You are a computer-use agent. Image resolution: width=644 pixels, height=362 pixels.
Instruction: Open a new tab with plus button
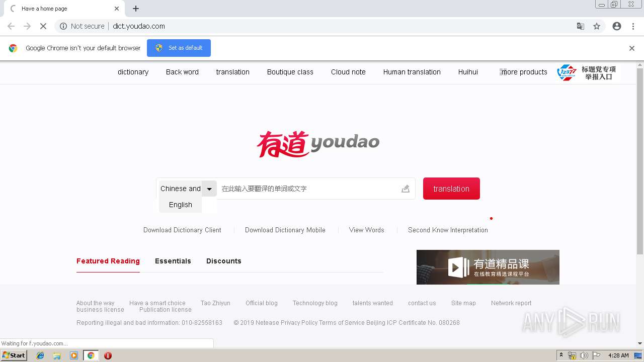[x=136, y=9]
